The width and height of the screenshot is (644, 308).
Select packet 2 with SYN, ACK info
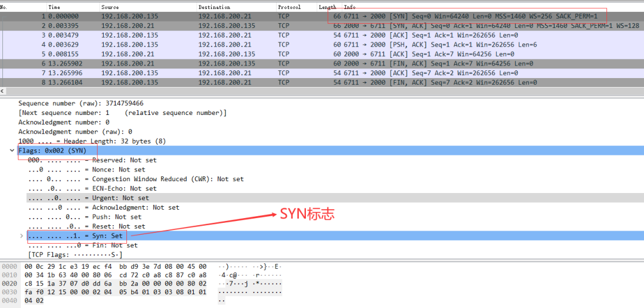179,26
